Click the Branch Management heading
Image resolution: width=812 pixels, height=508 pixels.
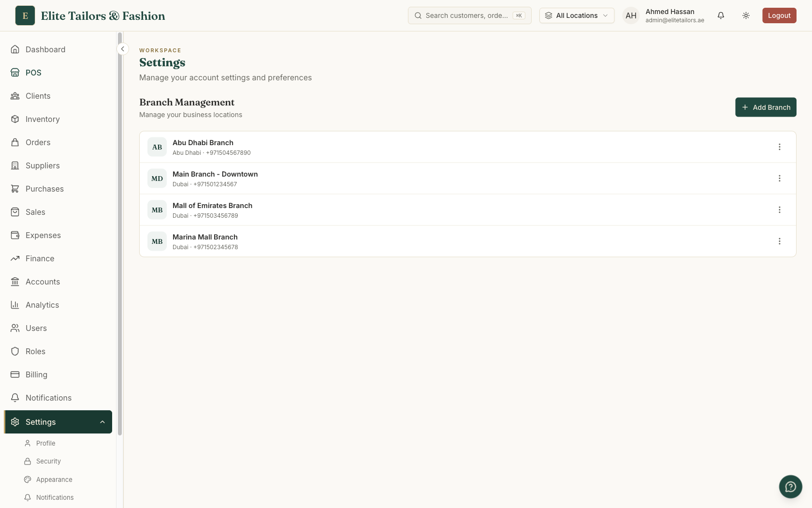(x=187, y=102)
